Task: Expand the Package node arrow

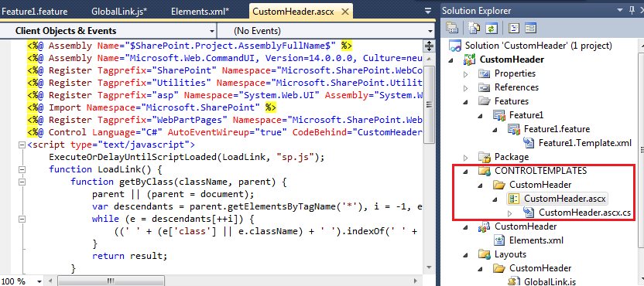Action: (466, 158)
